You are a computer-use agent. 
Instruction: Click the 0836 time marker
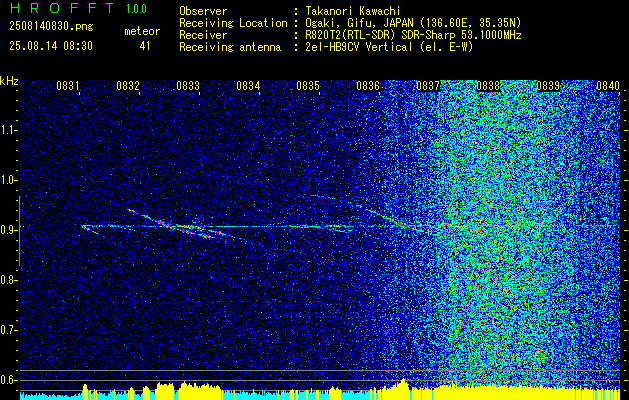(x=368, y=86)
